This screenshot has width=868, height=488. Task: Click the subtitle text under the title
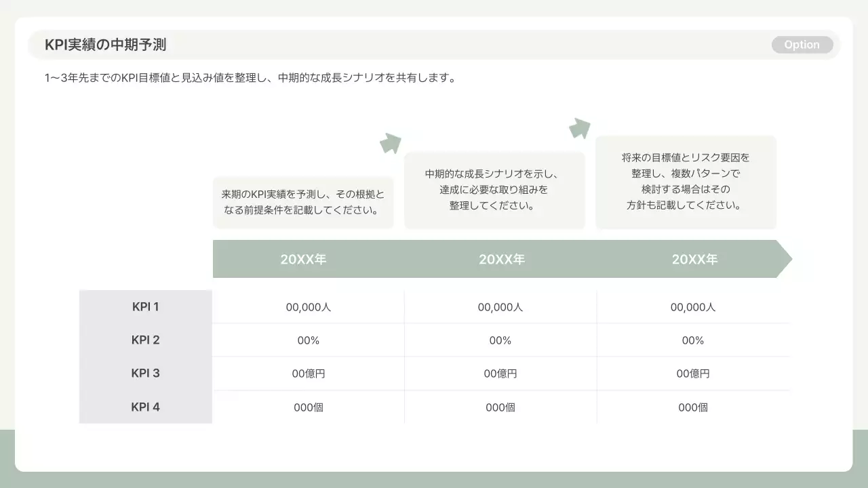250,77
